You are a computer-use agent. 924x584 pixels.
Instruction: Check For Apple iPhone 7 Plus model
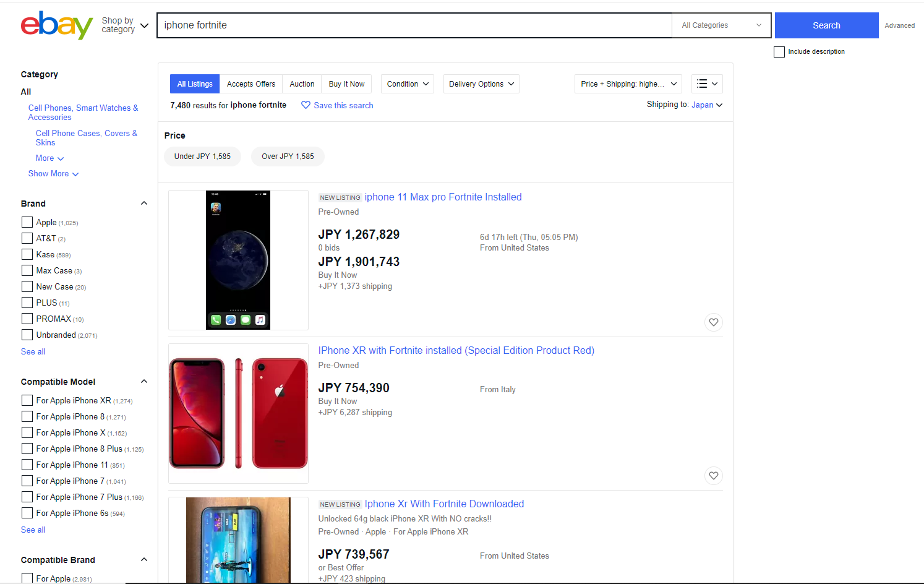tap(27, 497)
